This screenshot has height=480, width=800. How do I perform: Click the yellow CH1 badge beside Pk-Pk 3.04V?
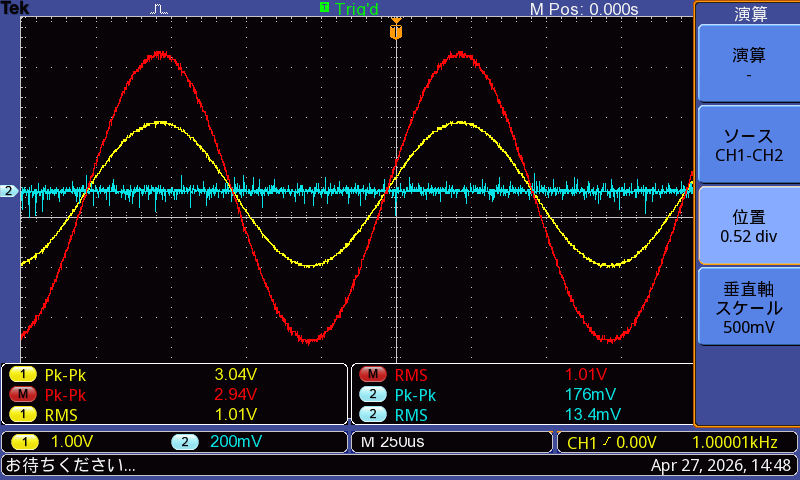tap(23, 375)
